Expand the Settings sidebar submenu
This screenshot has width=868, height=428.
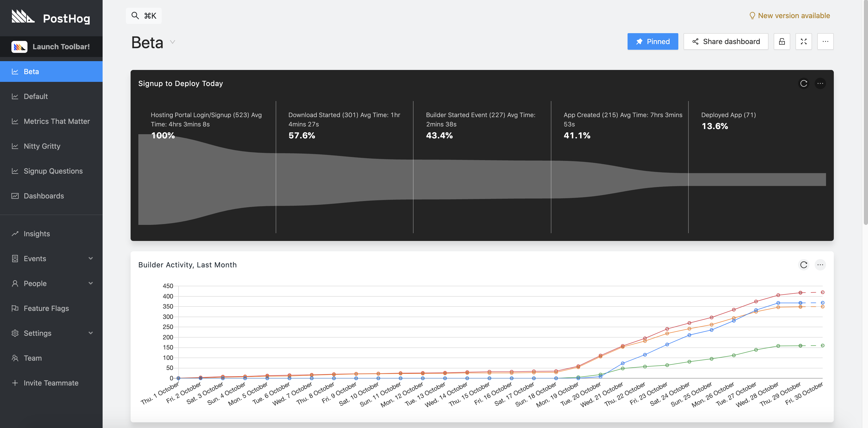click(x=90, y=333)
